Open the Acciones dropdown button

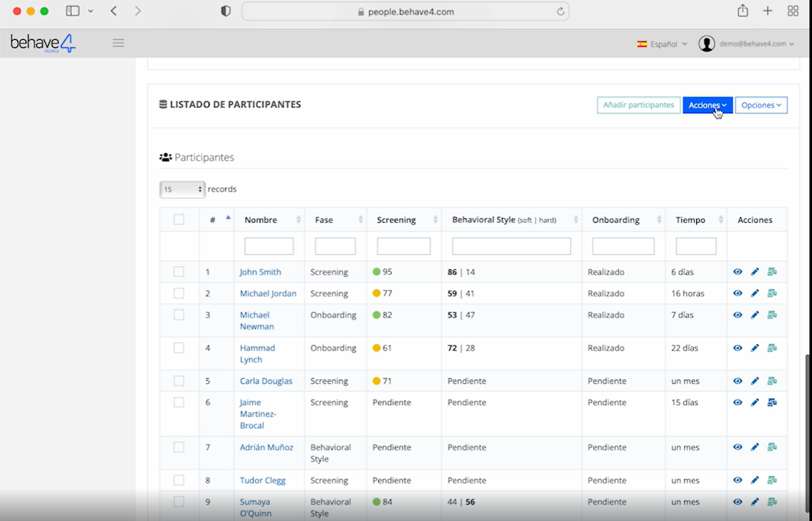pos(707,105)
